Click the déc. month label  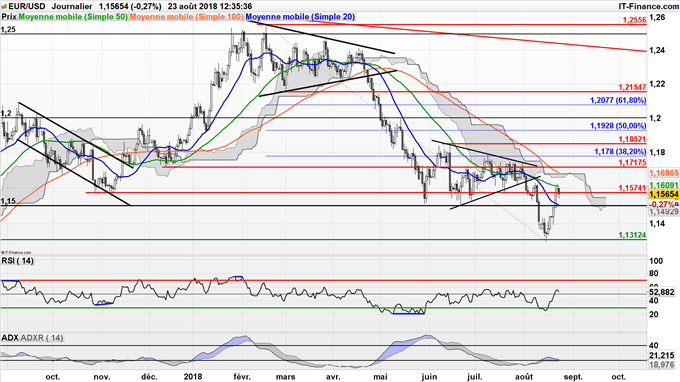tap(150, 377)
